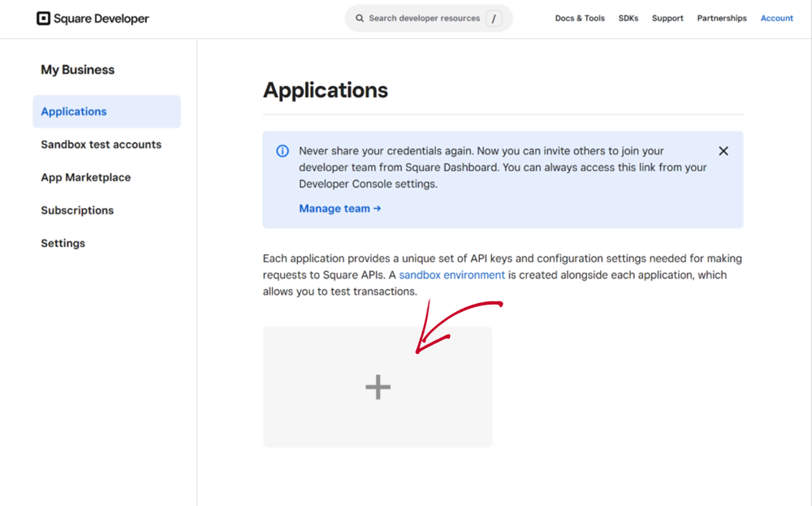Screen dimensions: 812x506
Task: Click the magnifying glass search icon
Action: pyautogui.click(x=360, y=19)
